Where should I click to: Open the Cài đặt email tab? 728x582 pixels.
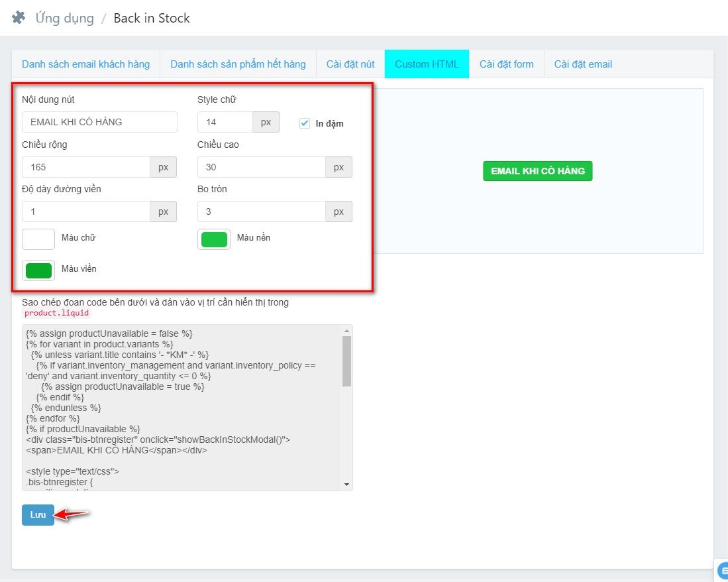(583, 64)
